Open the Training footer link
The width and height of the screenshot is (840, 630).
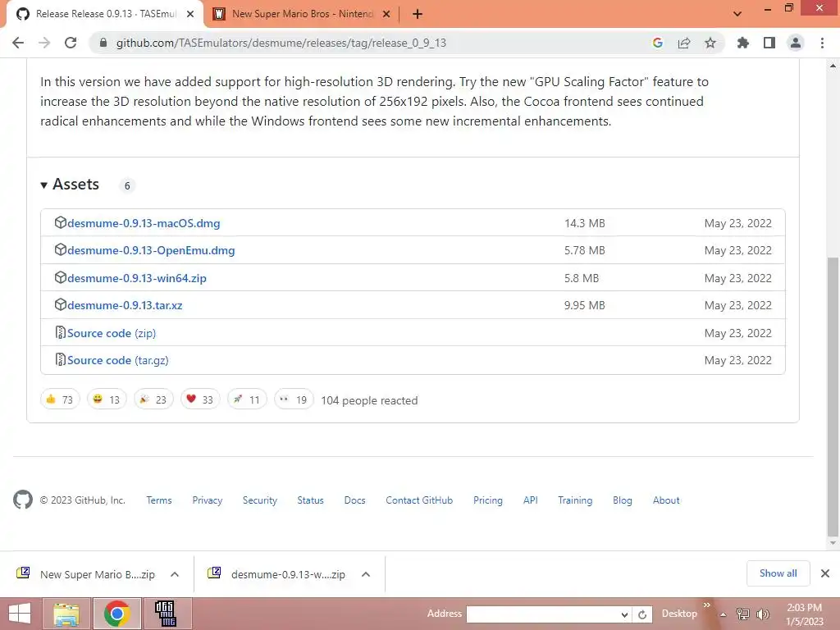pos(575,500)
